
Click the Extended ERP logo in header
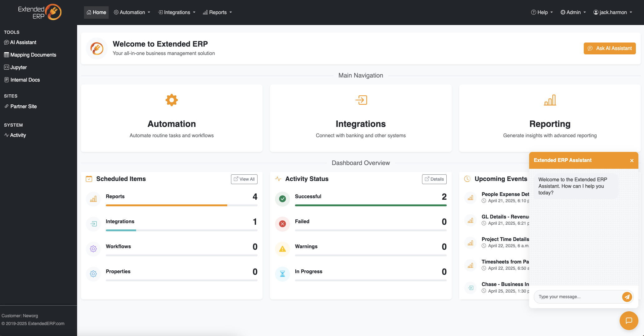pos(40,12)
